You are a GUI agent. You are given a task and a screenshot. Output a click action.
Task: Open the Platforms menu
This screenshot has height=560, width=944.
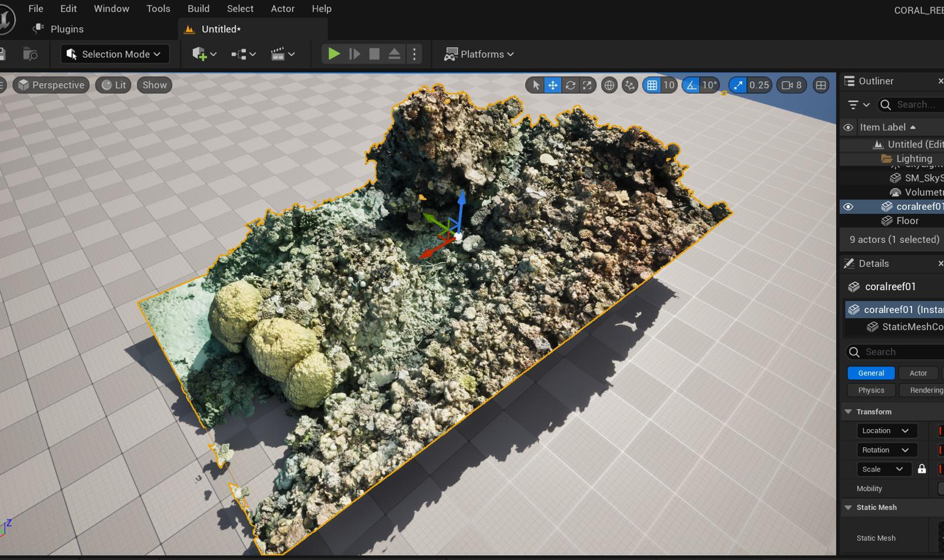coord(479,54)
